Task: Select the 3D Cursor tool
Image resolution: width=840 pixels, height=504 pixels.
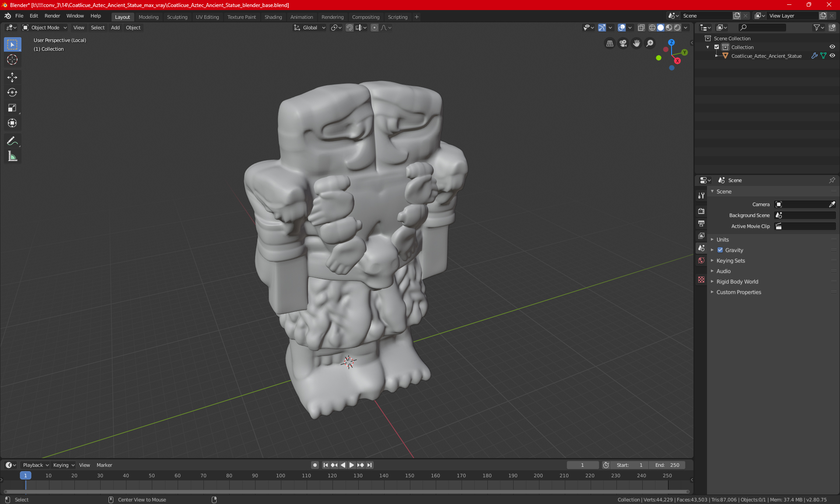Action: [x=12, y=59]
